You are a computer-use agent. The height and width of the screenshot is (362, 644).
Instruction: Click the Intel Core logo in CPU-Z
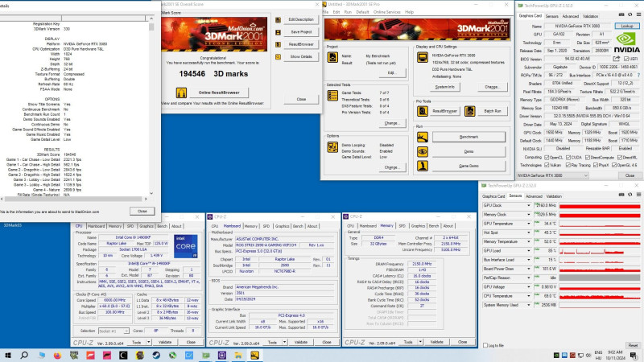coord(186,246)
